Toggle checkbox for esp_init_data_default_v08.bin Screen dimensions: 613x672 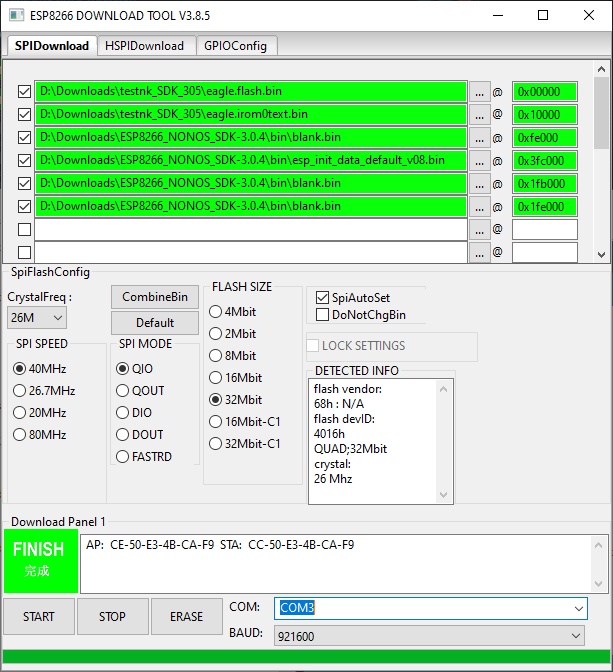24,160
